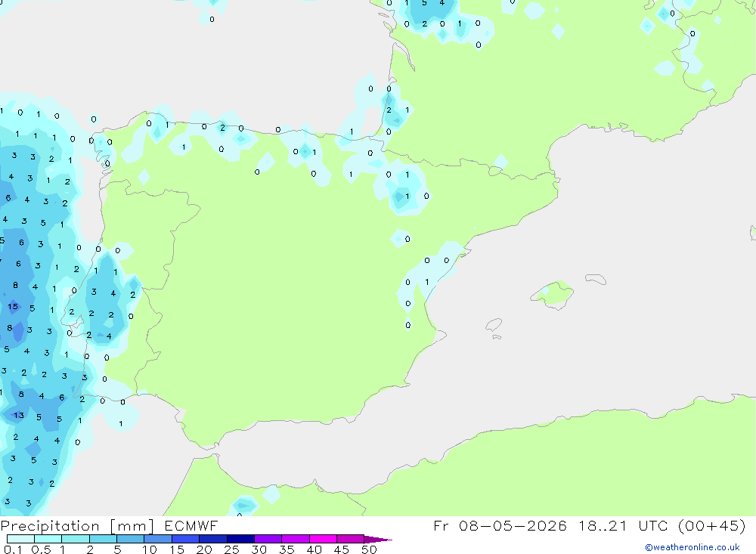Image resolution: width=756 pixels, height=554 pixels.
Task: Select the Mallorca island outline
Action: [552, 294]
